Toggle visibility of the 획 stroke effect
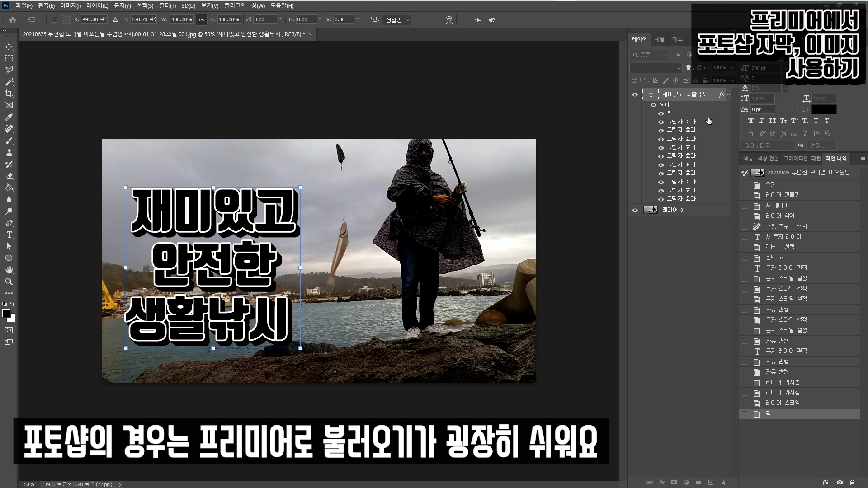This screenshot has width=868, height=488. click(x=661, y=113)
